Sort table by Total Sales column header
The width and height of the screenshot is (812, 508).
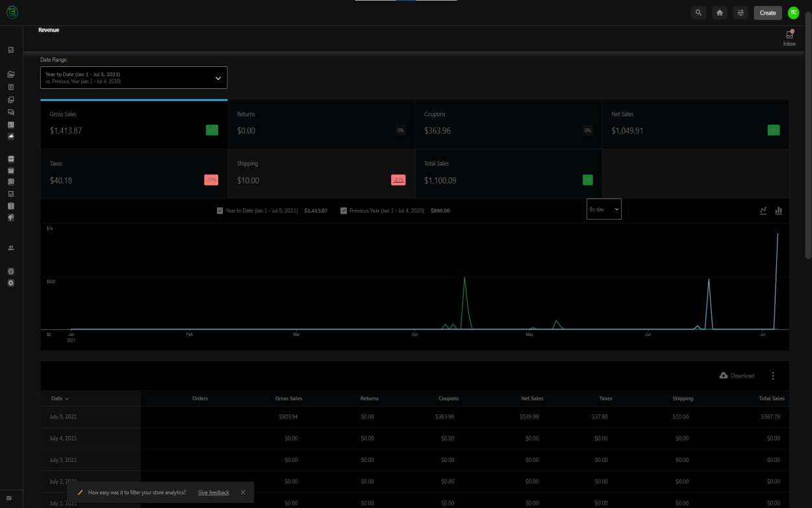tap(772, 398)
